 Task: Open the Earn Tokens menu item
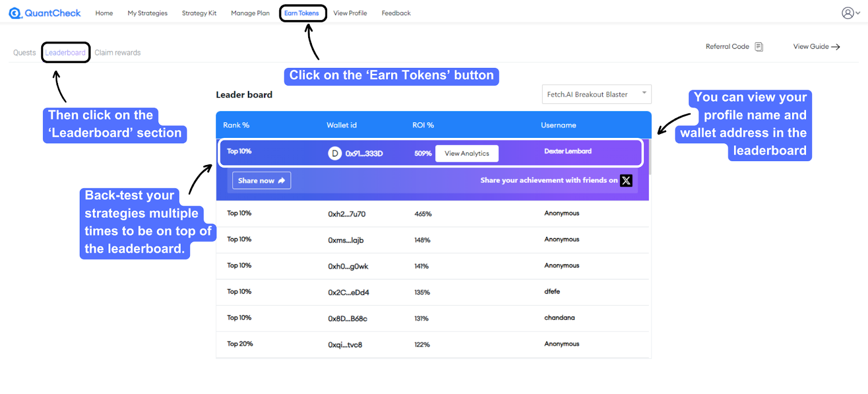pos(302,13)
